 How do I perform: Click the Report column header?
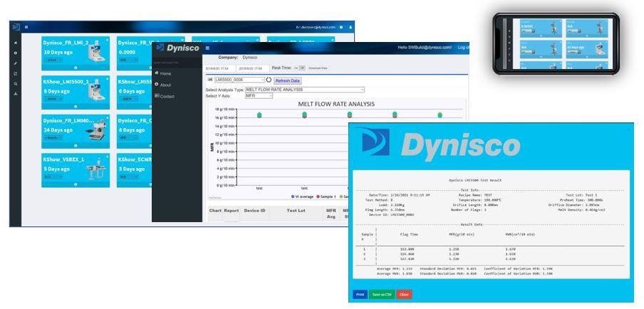232,211
